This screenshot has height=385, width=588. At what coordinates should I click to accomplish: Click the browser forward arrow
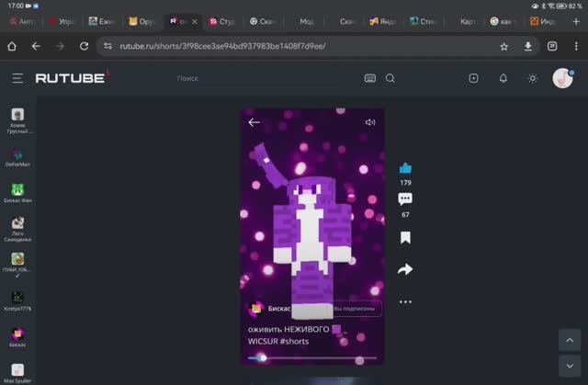tap(60, 46)
